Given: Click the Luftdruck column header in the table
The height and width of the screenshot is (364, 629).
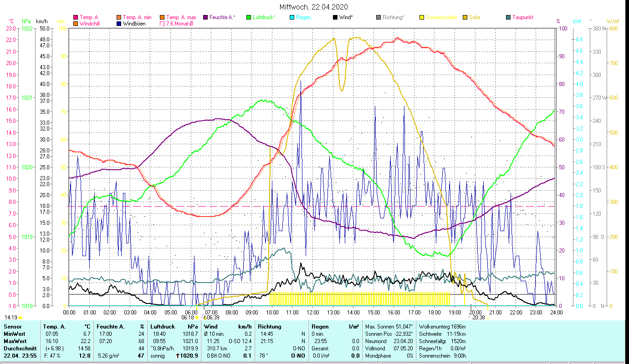Looking at the screenshot, I should pyautogui.click(x=162, y=326).
